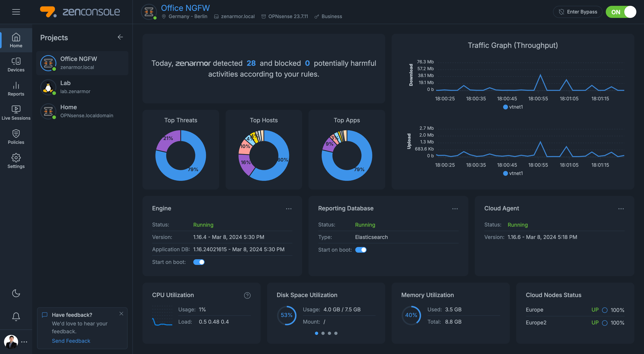Open Reports from the sidebar
Screen dimensions: 644x354
point(16,89)
